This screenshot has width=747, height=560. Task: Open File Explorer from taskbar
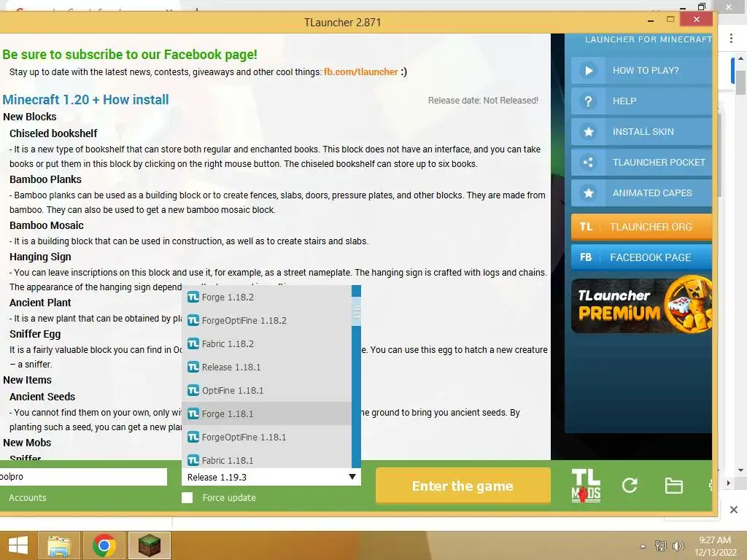tap(60, 545)
